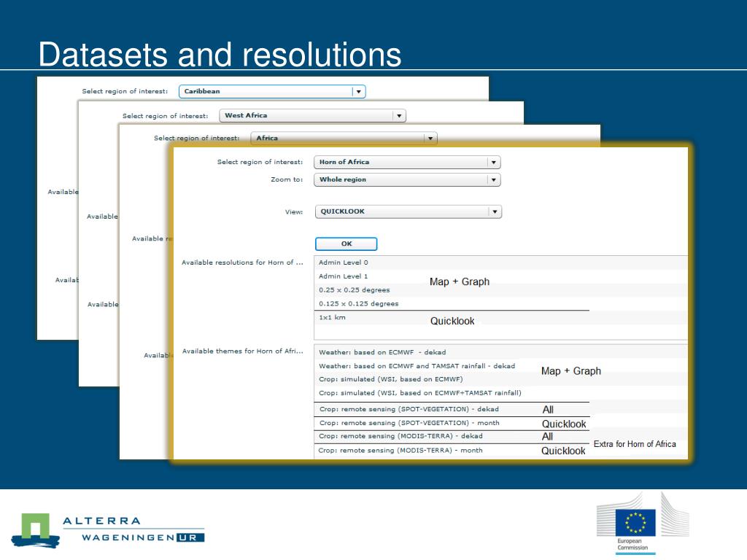Open the Africa region dropdown arrow

pyautogui.click(x=430, y=139)
